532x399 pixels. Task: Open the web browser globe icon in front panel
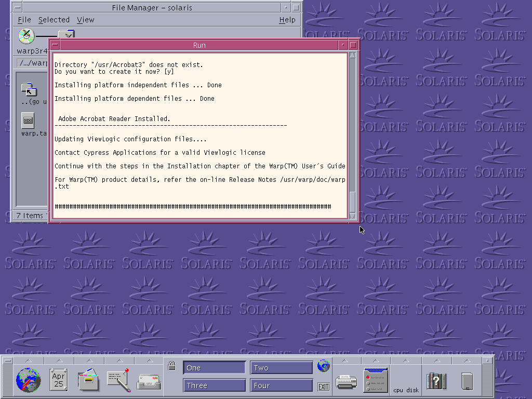click(28, 380)
